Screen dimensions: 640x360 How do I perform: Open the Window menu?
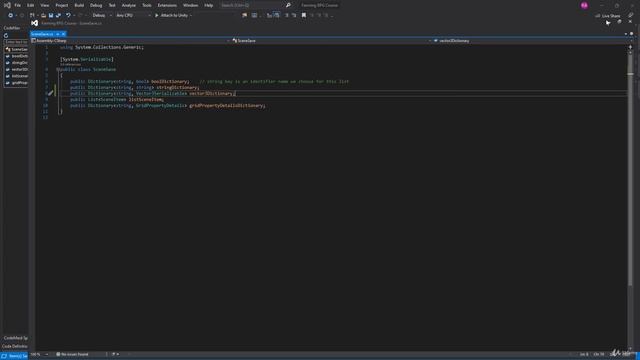tap(190, 5)
